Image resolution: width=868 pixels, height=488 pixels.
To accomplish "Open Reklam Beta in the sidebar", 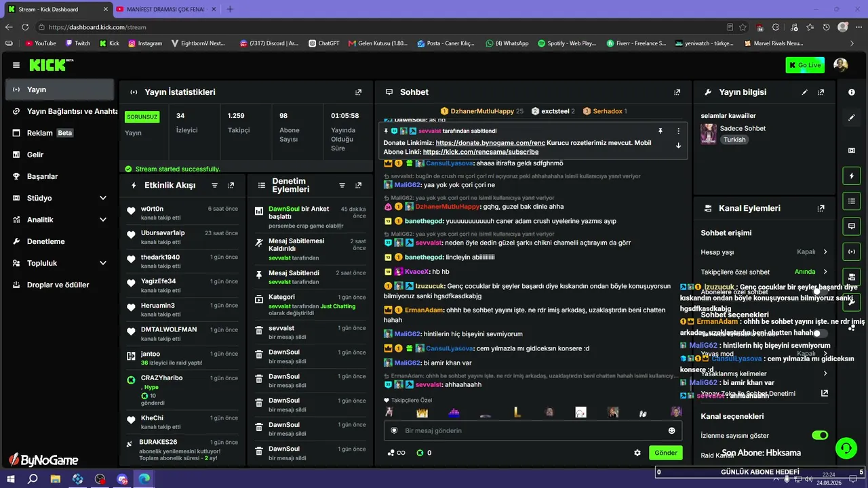I will pyautogui.click(x=60, y=133).
